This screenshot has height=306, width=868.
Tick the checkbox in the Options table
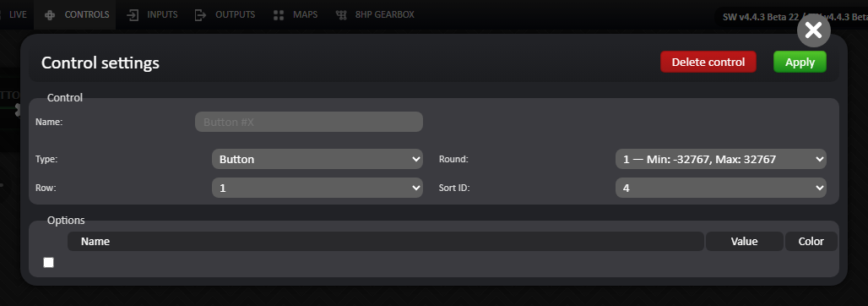49,262
